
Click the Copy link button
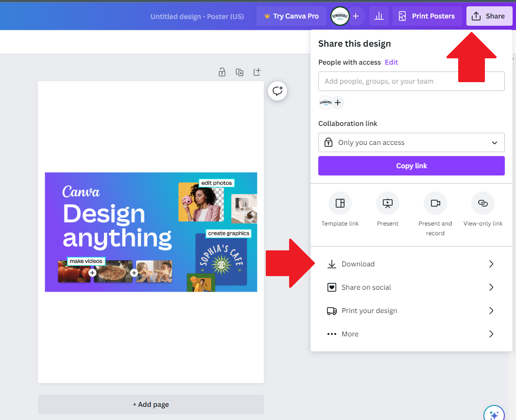412,166
